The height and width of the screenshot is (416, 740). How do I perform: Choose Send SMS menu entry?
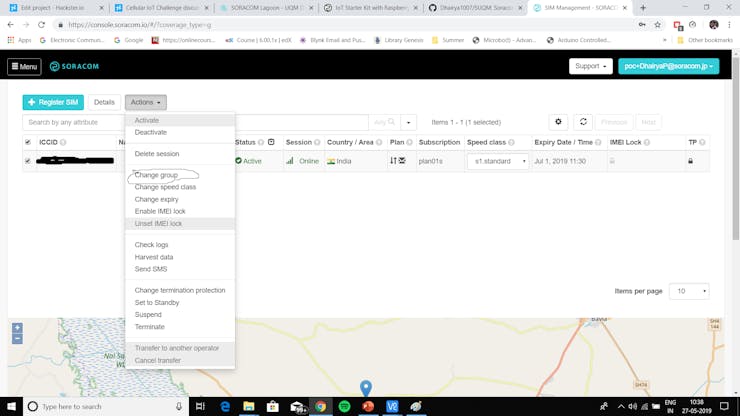pos(180,269)
